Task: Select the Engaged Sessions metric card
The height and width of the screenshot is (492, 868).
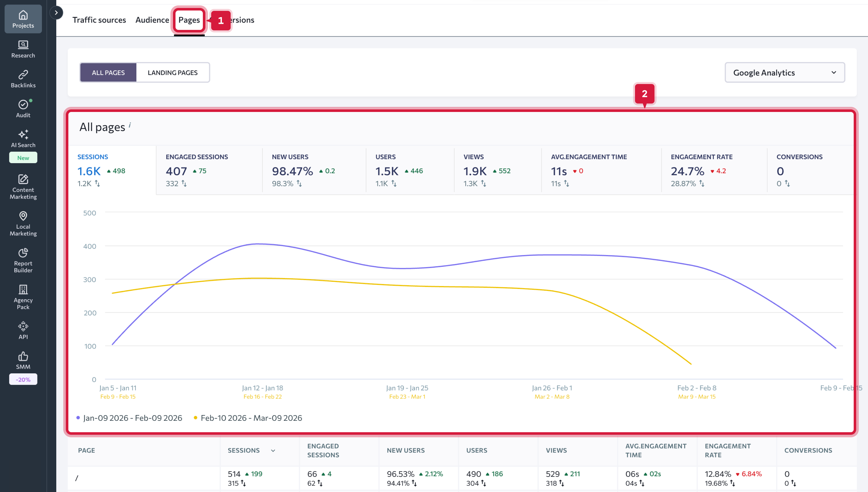Action: click(x=209, y=170)
